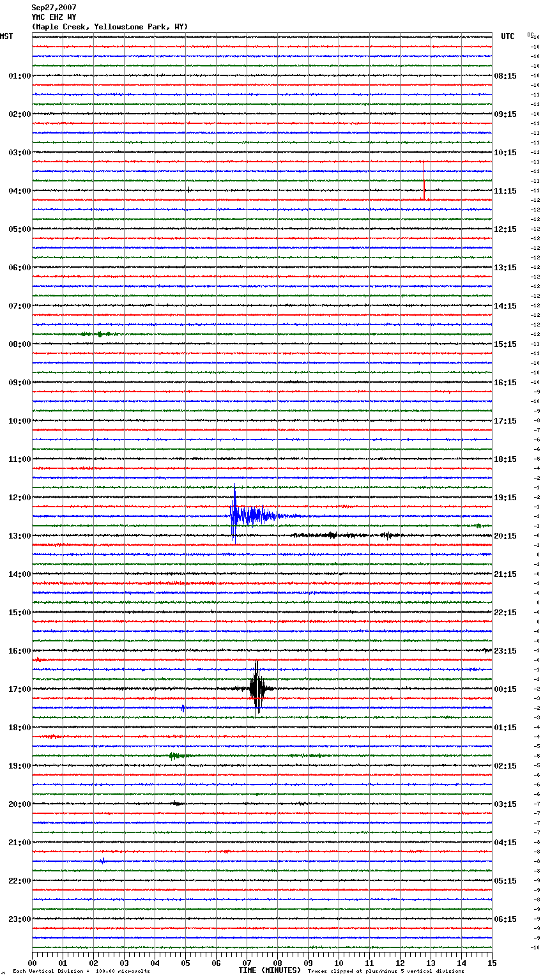This screenshot has width=543, height=980.
Task: Click the 18:15 UTC time label
Action: 505,459
